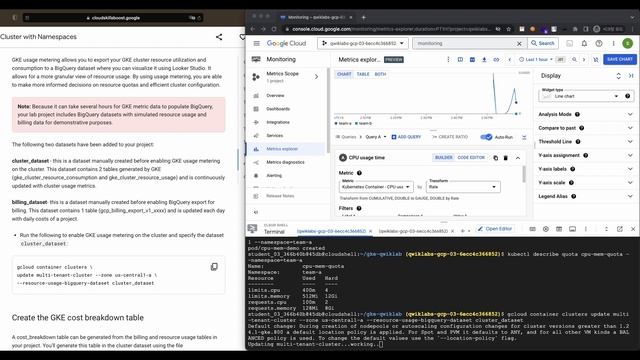Viewport: 640px width, 360px height.
Task: Switch query to CODE EDITOR mode
Action: pyautogui.click(x=471, y=158)
